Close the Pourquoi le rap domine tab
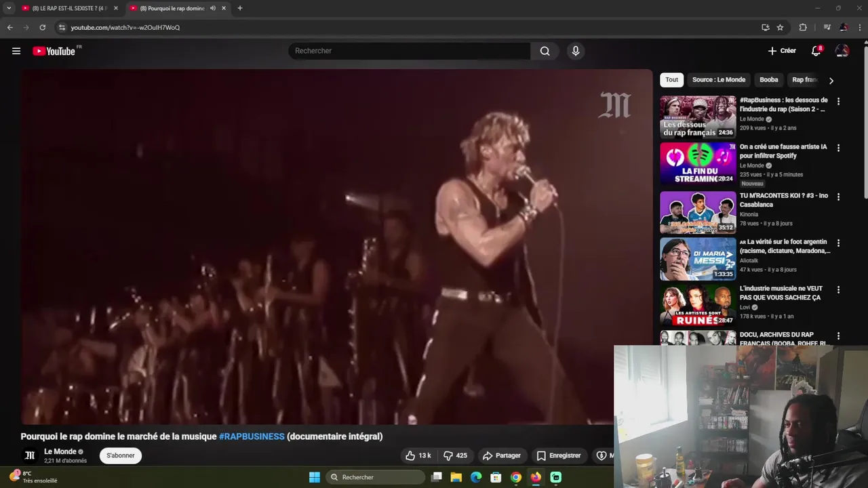The height and width of the screenshot is (488, 868). coord(224,8)
